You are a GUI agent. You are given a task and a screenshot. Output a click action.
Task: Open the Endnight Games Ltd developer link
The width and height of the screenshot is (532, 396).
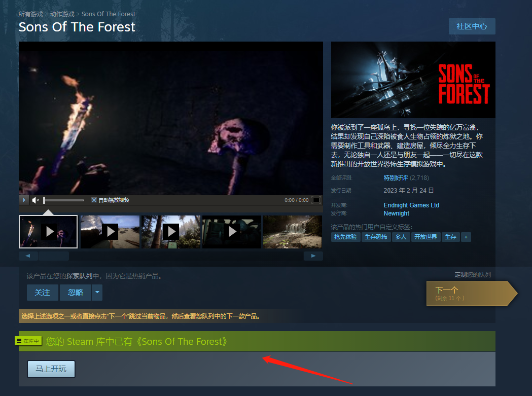[x=411, y=205]
